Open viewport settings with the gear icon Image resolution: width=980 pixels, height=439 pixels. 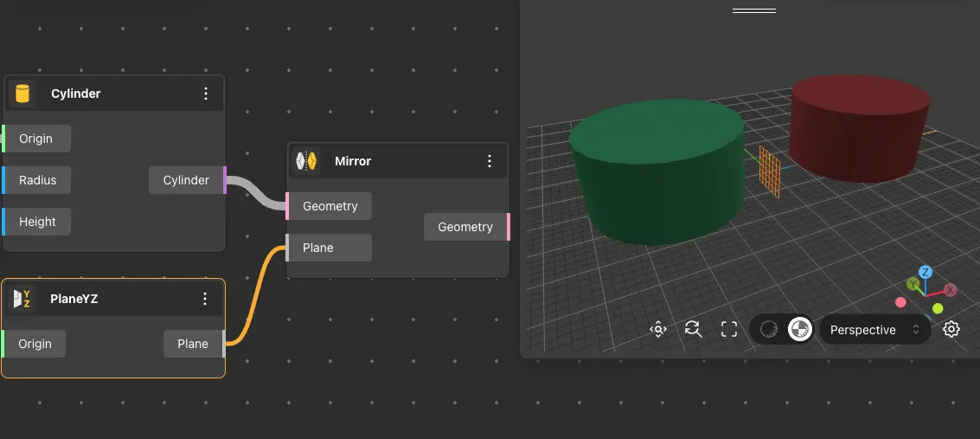[x=951, y=329]
